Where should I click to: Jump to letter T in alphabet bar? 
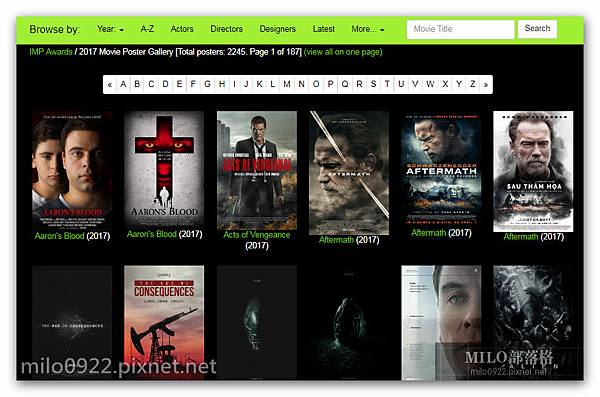[x=387, y=84]
